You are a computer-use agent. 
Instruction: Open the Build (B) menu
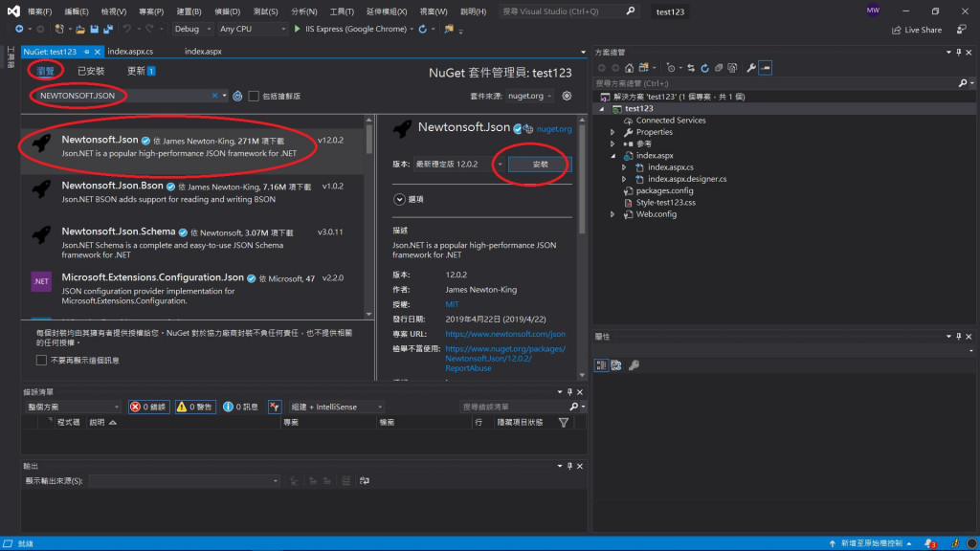point(189,11)
